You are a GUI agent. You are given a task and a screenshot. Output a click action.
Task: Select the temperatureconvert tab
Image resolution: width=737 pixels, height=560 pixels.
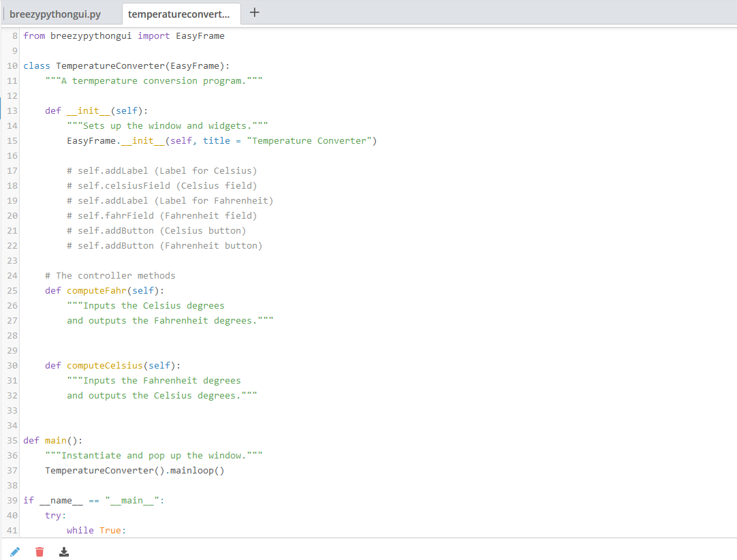tap(181, 13)
